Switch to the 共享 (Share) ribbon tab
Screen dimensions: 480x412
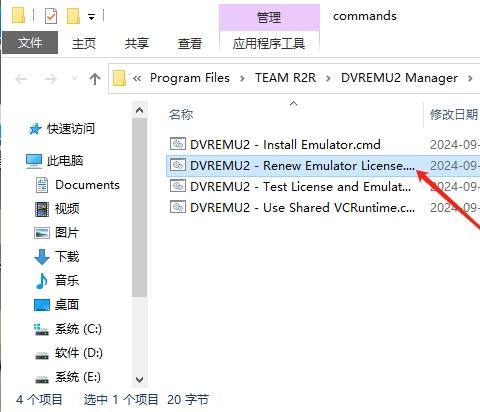(x=137, y=43)
